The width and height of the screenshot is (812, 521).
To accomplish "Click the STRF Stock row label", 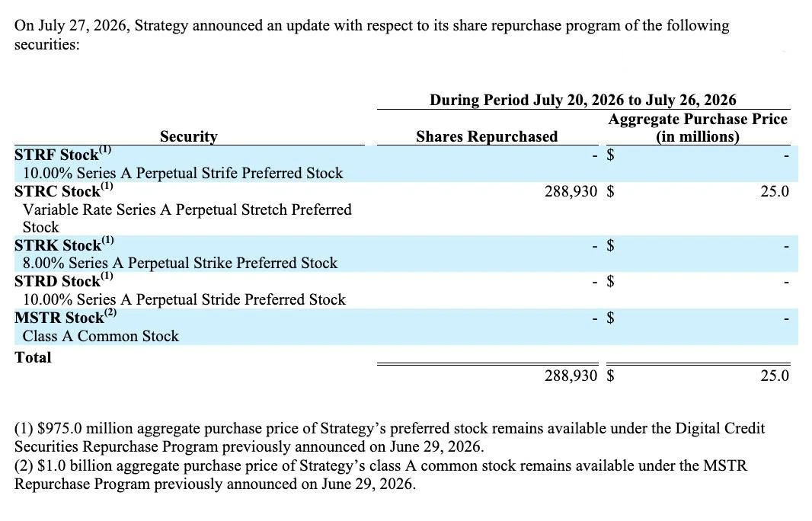I will tap(62, 155).
